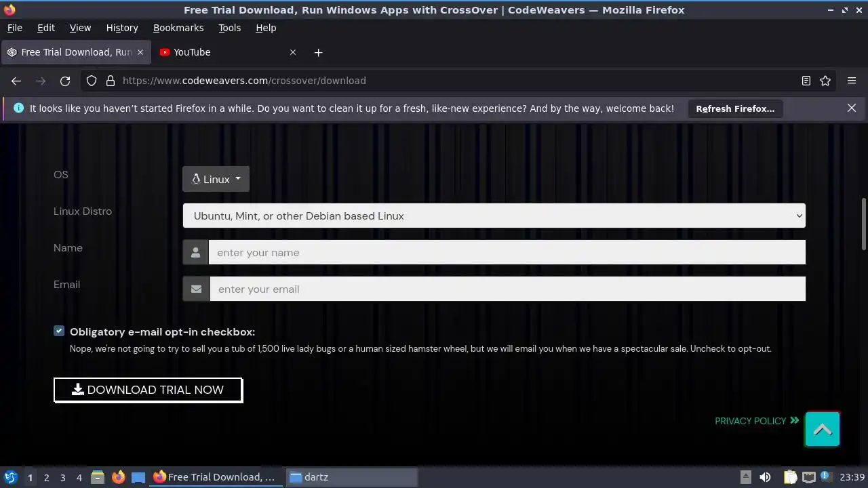Open the update notifier tray icon
Viewport: 868px width, 488px height.
click(x=825, y=477)
